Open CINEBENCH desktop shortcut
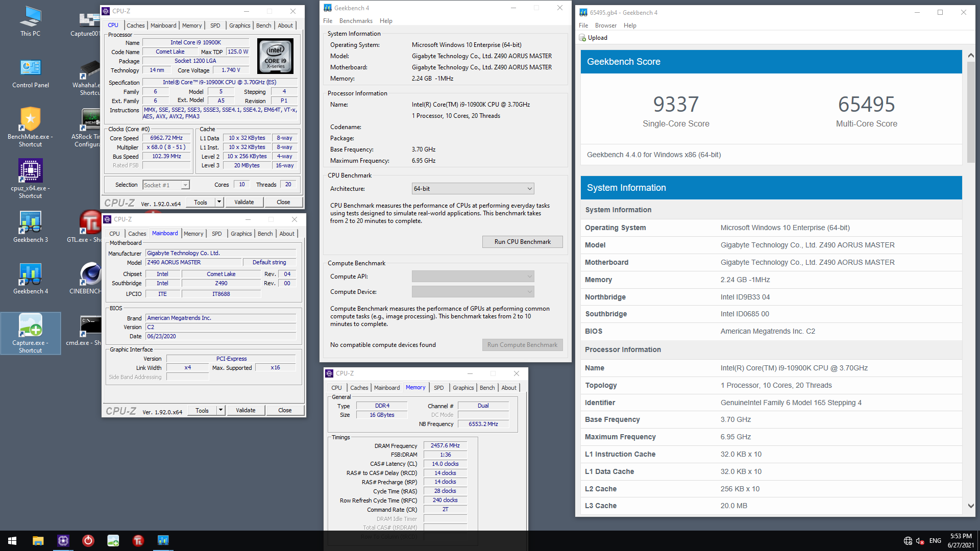This screenshot has width=980, height=551. [x=86, y=279]
